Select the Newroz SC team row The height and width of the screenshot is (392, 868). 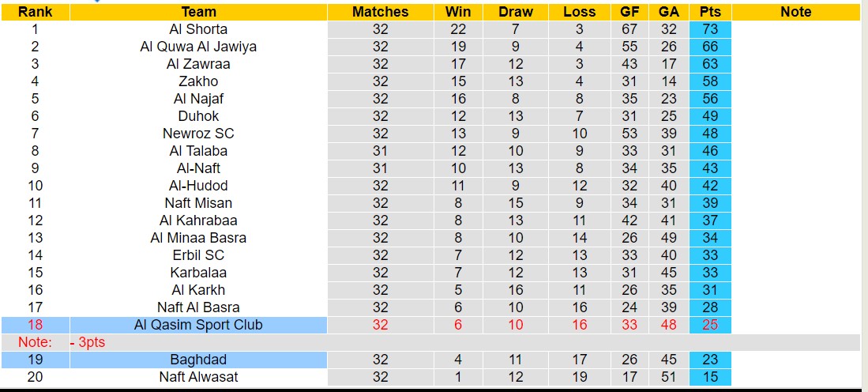(198, 134)
